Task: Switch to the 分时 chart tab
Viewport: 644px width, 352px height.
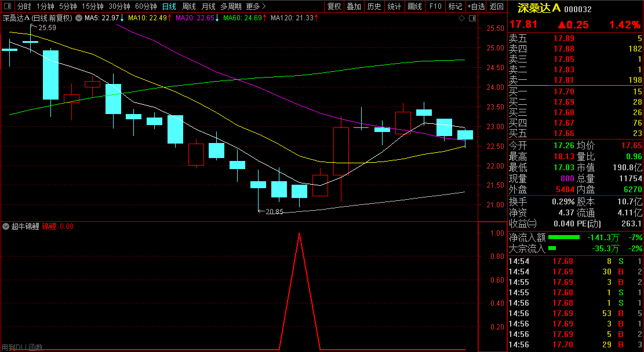Action: [x=24, y=6]
